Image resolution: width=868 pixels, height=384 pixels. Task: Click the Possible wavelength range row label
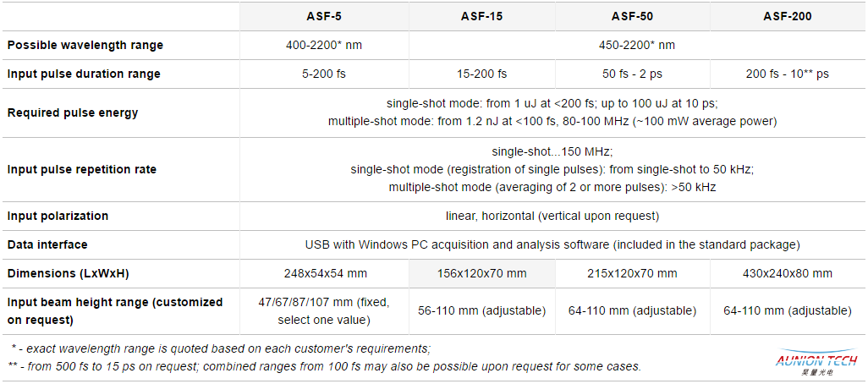pyautogui.click(x=85, y=46)
